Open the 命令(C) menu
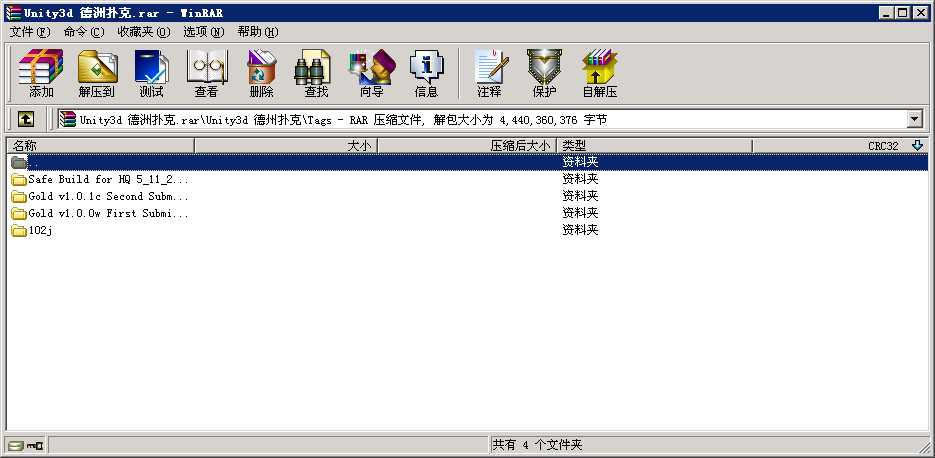This screenshot has height=458, width=935. click(x=84, y=32)
